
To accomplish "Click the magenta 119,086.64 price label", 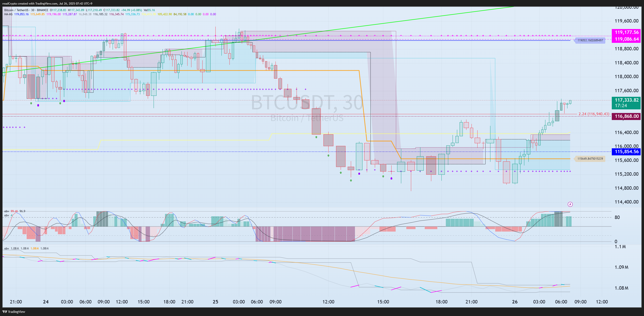I will [x=626, y=39].
